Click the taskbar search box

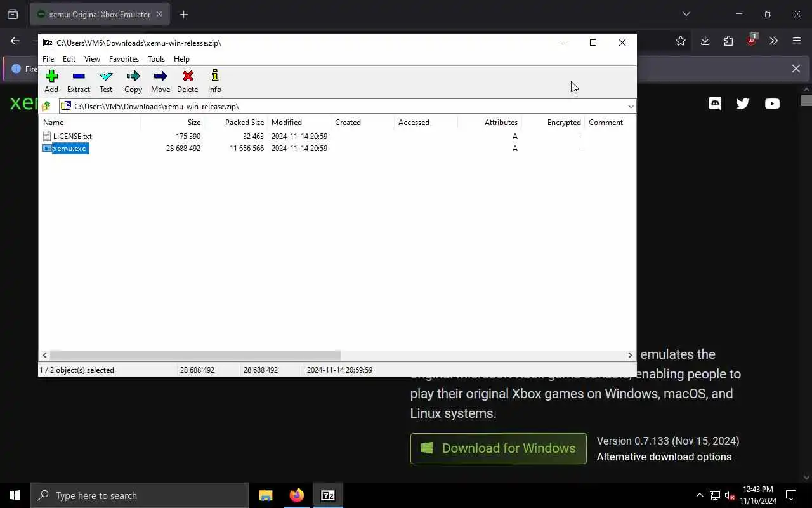pos(140,495)
